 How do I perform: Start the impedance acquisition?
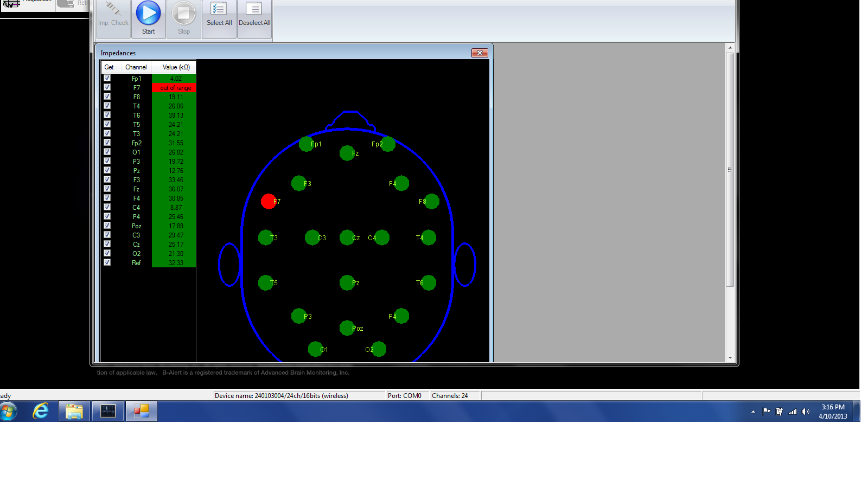148,18
